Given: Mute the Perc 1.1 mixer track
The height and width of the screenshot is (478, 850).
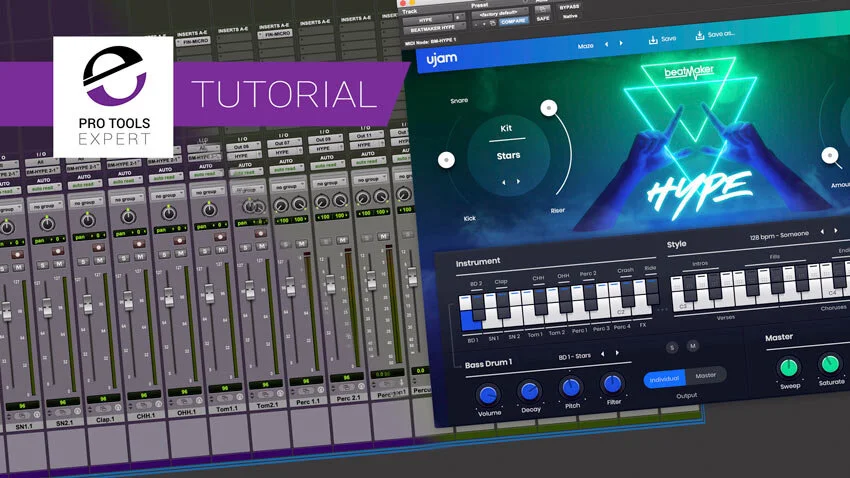Looking at the screenshot, I should [302, 244].
